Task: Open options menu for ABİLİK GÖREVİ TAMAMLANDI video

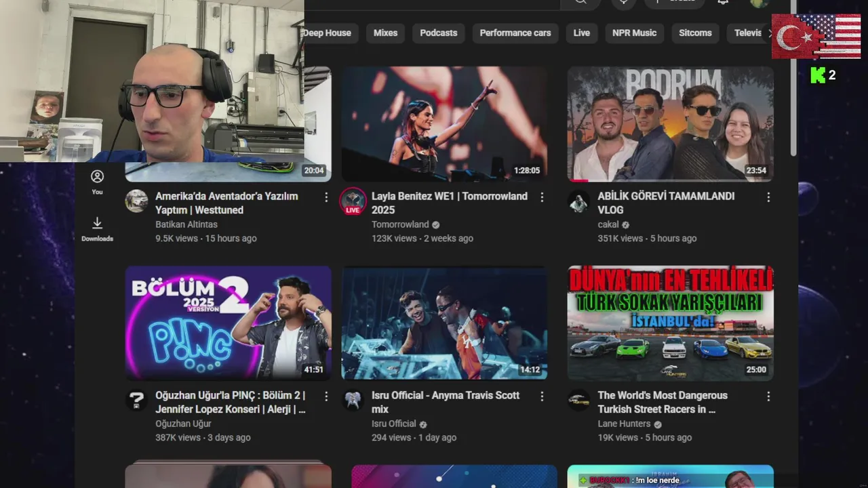Action: click(768, 197)
